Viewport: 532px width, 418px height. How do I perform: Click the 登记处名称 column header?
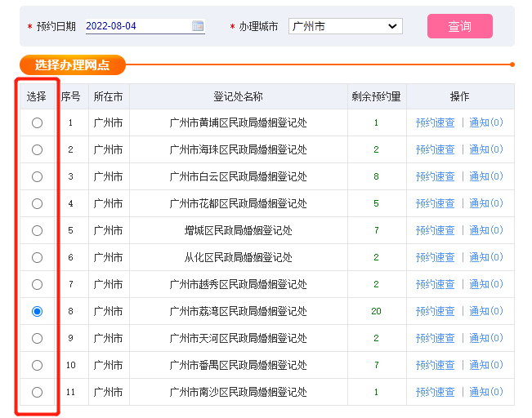coord(238,96)
